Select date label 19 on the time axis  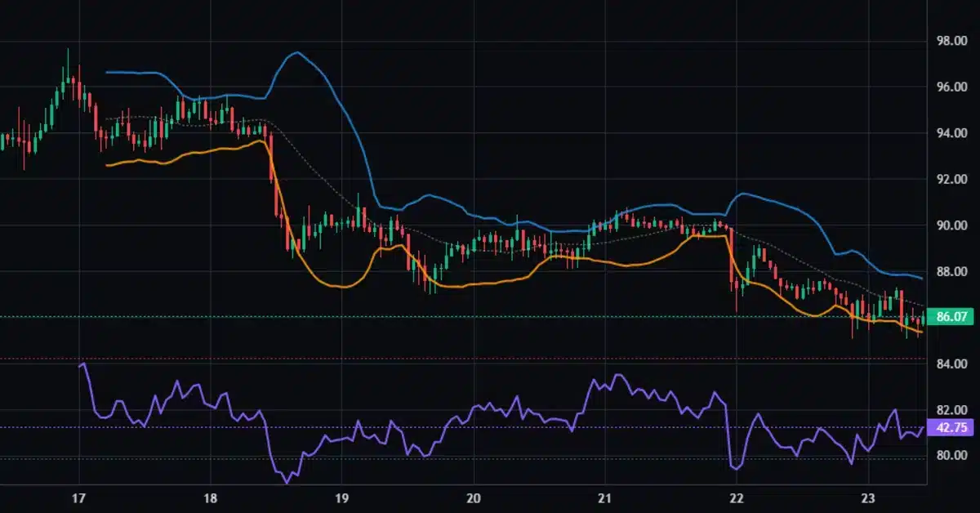(341, 498)
